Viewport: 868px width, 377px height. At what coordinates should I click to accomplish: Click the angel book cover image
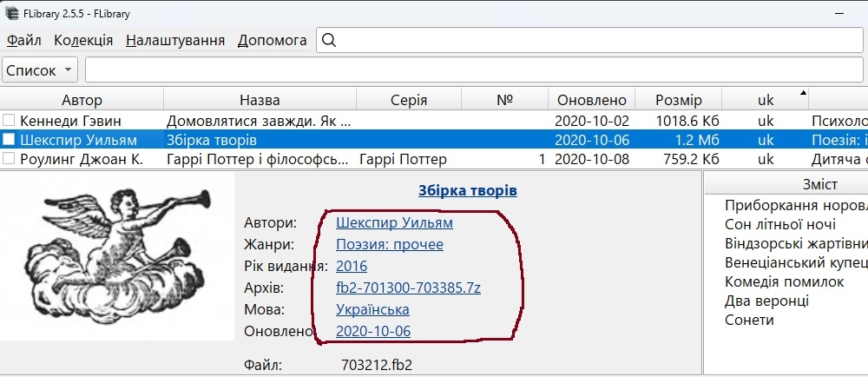coord(117,256)
